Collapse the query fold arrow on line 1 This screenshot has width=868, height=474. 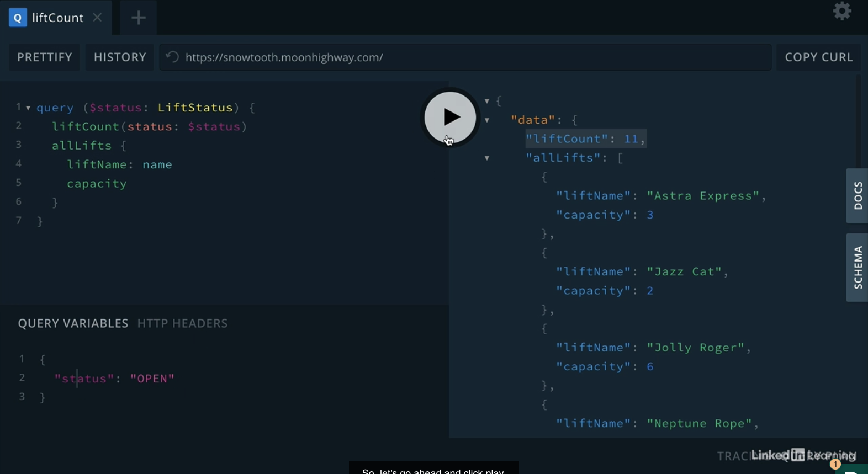point(28,108)
